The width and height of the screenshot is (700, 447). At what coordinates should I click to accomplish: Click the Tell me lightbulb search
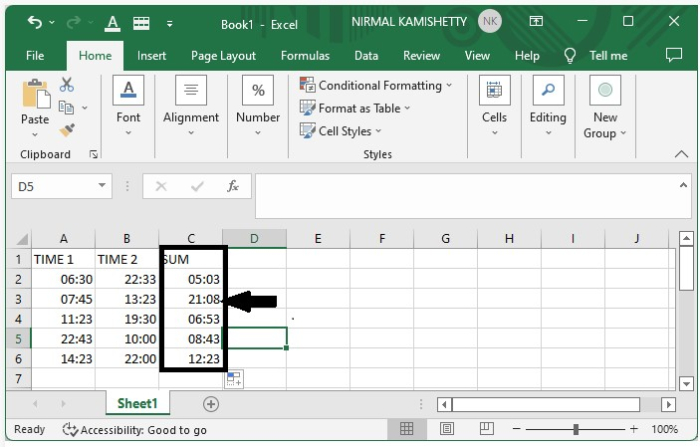(596, 56)
